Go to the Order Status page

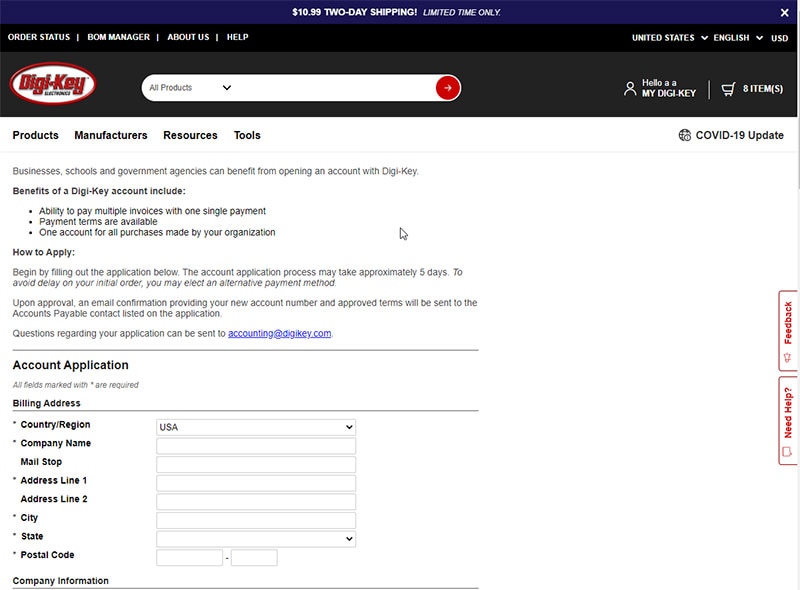tap(39, 37)
